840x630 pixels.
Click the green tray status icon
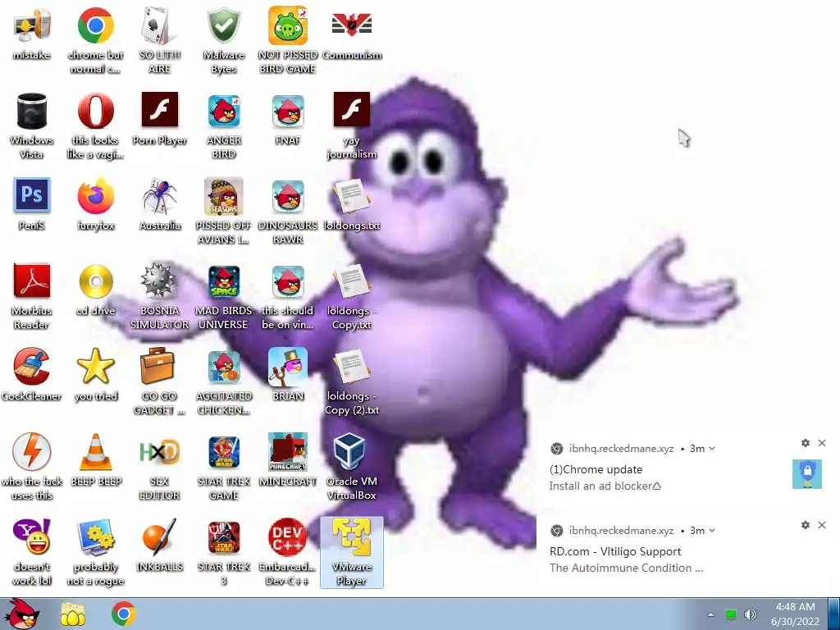pyautogui.click(x=731, y=614)
